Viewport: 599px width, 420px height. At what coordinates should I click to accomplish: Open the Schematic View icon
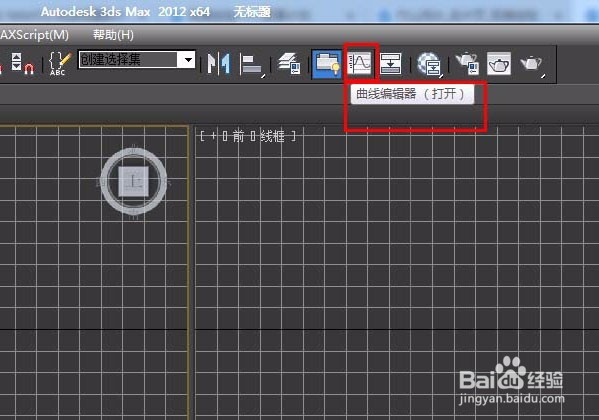pos(391,64)
